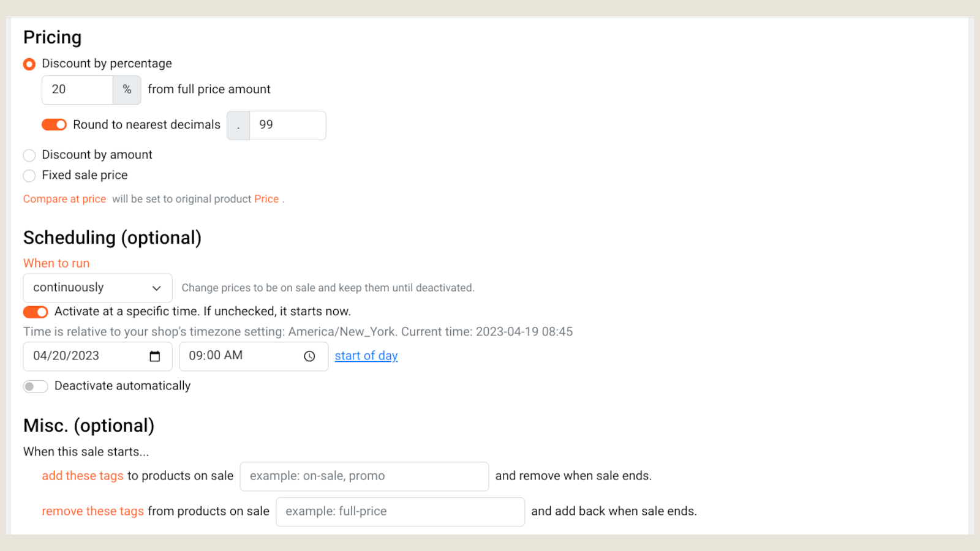Click the add these tags link
The image size is (980, 551).
pyautogui.click(x=83, y=476)
